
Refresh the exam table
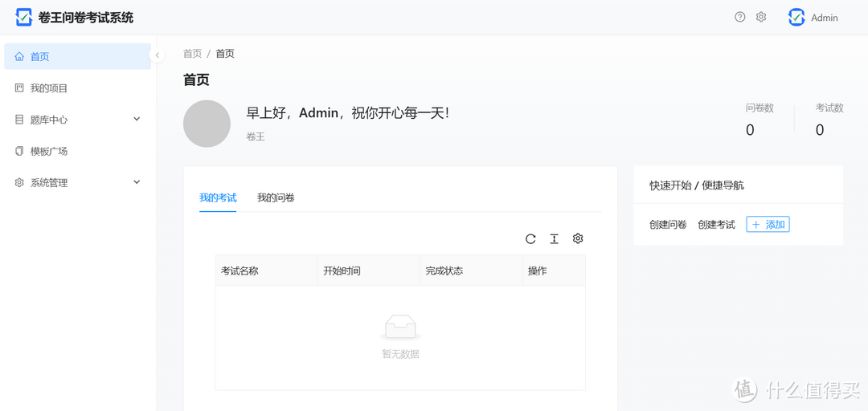coord(530,239)
